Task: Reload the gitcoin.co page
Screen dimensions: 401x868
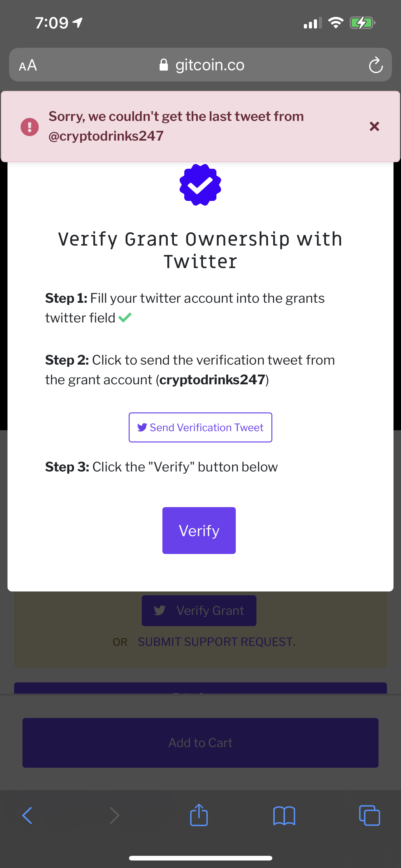Action: click(376, 65)
